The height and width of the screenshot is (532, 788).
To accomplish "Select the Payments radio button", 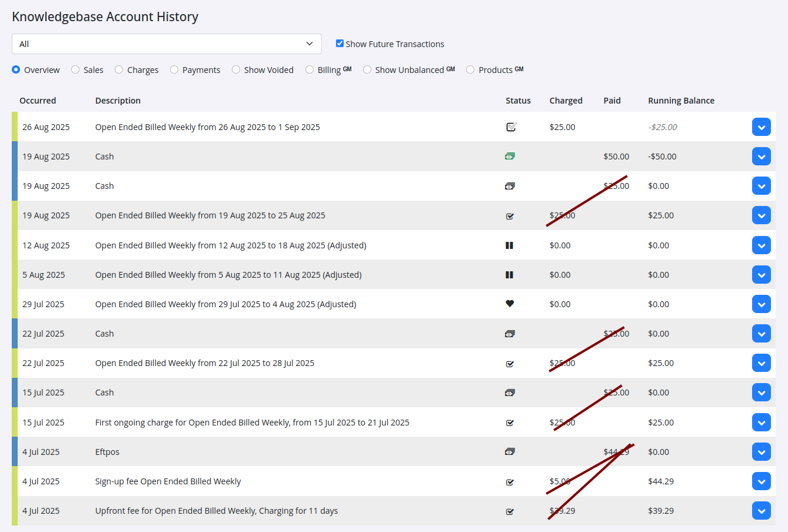I will pyautogui.click(x=174, y=69).
